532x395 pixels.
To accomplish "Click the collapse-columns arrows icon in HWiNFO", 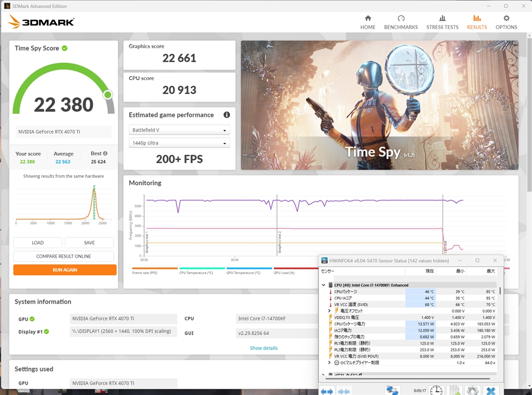I will (344, 391).
